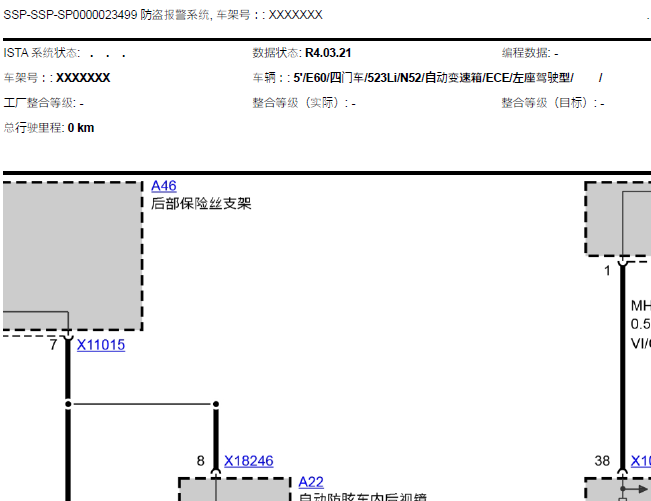The height and width of the screenshot is (501, 651).
Task: Click pin number 38 on right wire
Action: click(x=602, y=461)
